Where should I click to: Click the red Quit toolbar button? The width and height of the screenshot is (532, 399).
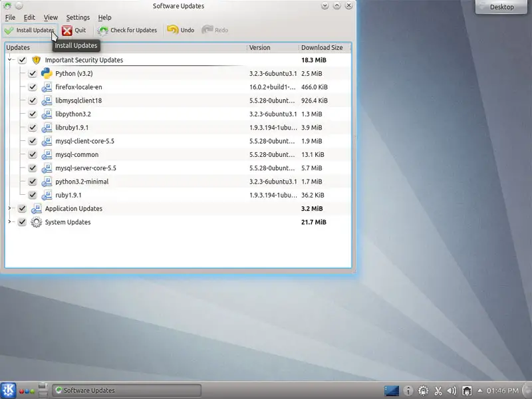point(74,30)
